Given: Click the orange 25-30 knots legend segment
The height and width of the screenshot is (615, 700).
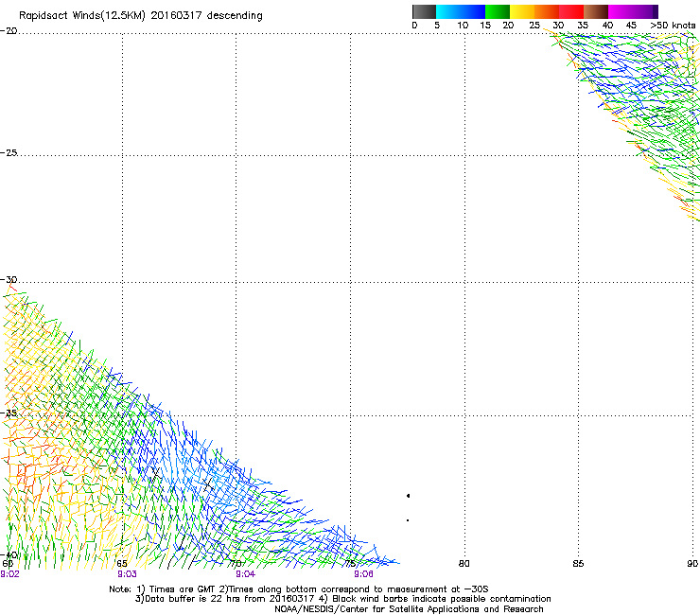Looking at the screenshot, I should pos(547,11).
